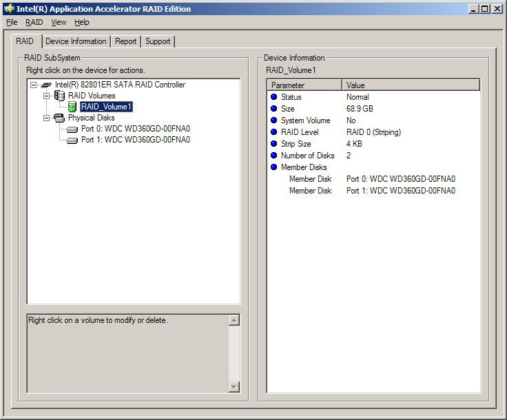
Task: Collapse the Physical Disks tree node
Action: [47, 118]
